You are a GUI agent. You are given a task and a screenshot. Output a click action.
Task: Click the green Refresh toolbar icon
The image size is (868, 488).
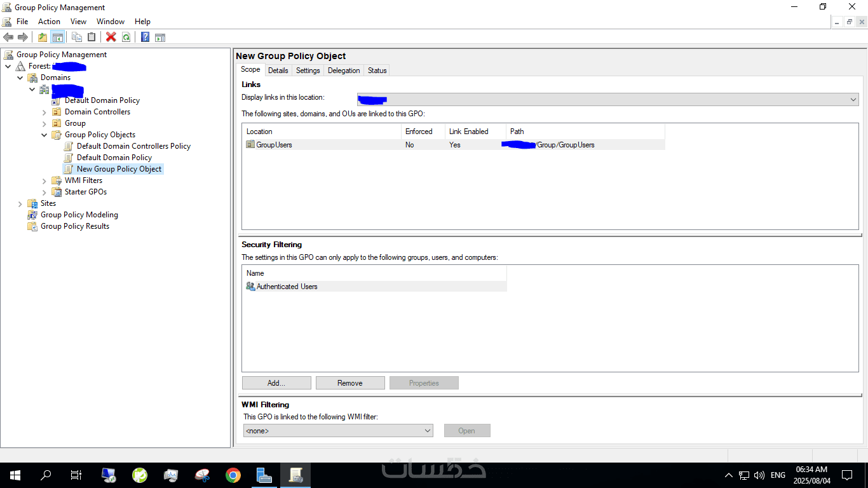pos(126,37)
